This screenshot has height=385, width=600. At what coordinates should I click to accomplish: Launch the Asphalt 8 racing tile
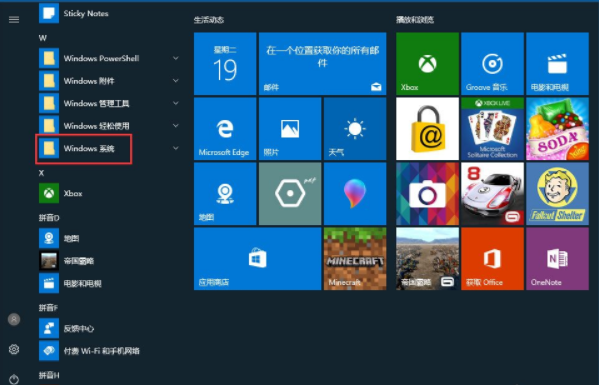(492, 194)
